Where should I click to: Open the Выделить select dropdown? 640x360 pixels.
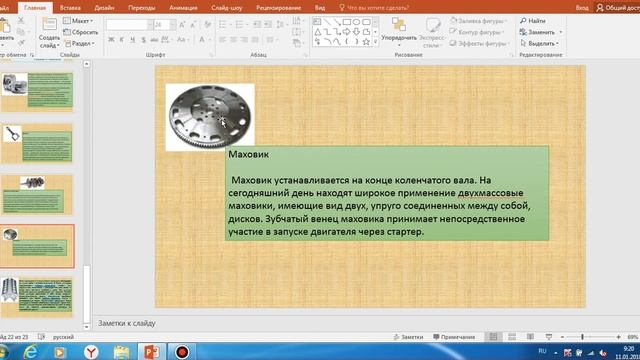pyautogui.click(x=539, y=43)
